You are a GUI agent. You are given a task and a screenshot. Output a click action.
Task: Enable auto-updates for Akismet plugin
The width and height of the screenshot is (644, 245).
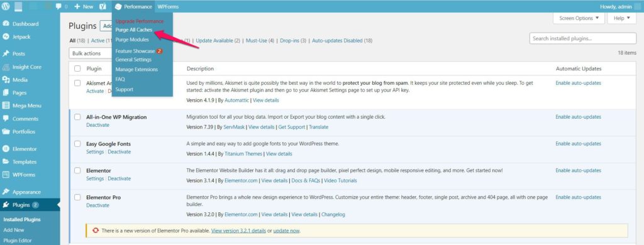579,83
